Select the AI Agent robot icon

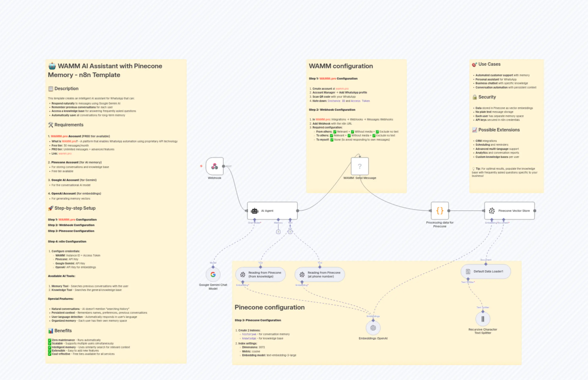(x=254, y=211)
